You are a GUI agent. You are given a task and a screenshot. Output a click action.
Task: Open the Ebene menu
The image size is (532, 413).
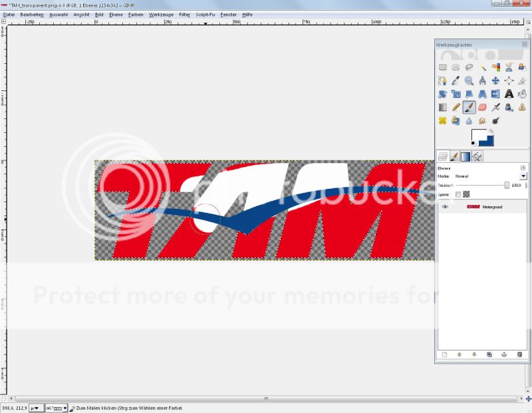pyautogui.click(x=116, y=14)
